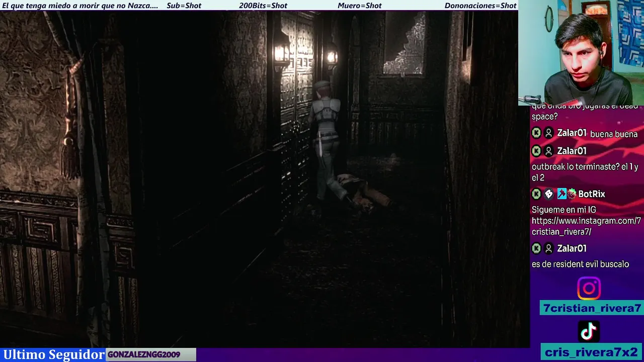The height and width of the screenshot is (362, 644).
Task: Click 'es de resident evil buscalo' message
Action: coord(580,264)
